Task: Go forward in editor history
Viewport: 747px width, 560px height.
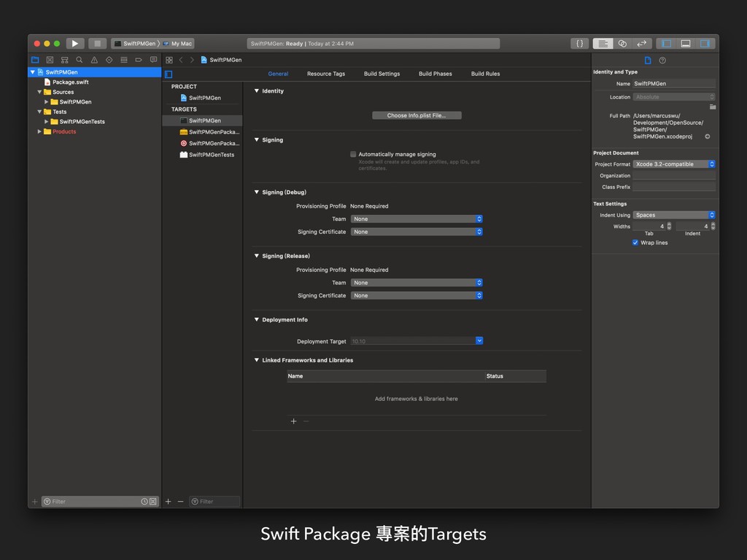Action: pos(192,60)
